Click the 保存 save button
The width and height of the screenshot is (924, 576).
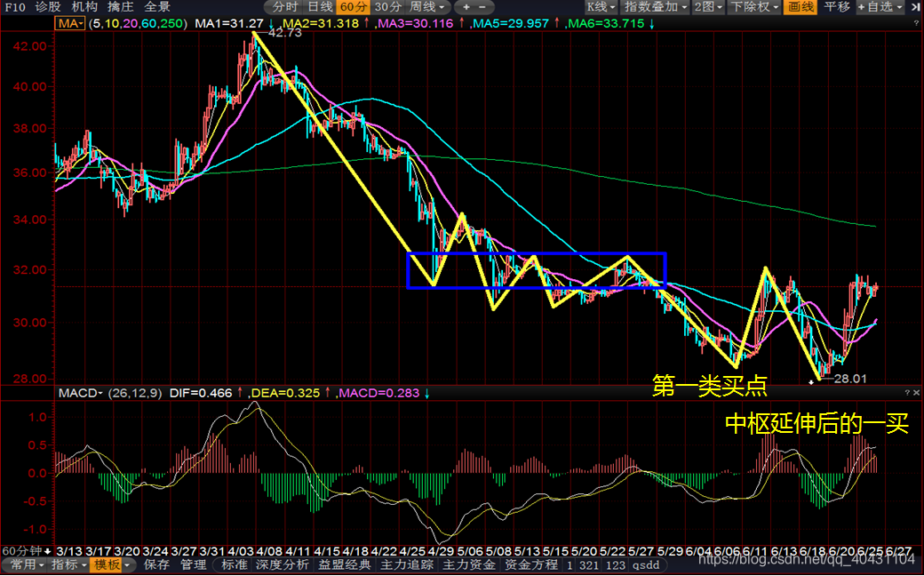(x=157, y=564)
